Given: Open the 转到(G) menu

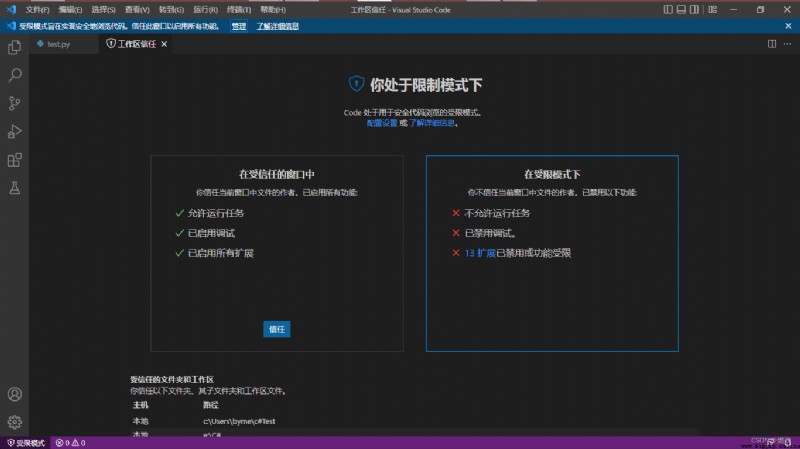Looking at the screenshot, I should pyautogui.click(x=171, y=10).
